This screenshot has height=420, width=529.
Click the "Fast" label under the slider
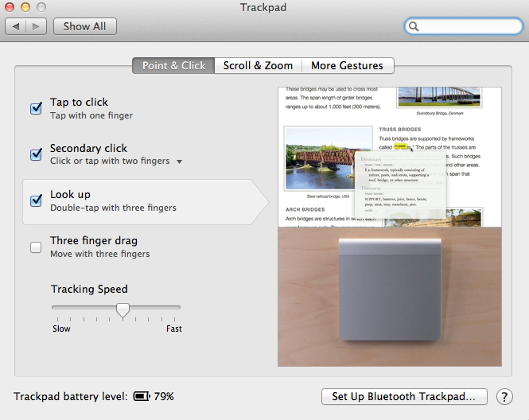coord(174,329)
